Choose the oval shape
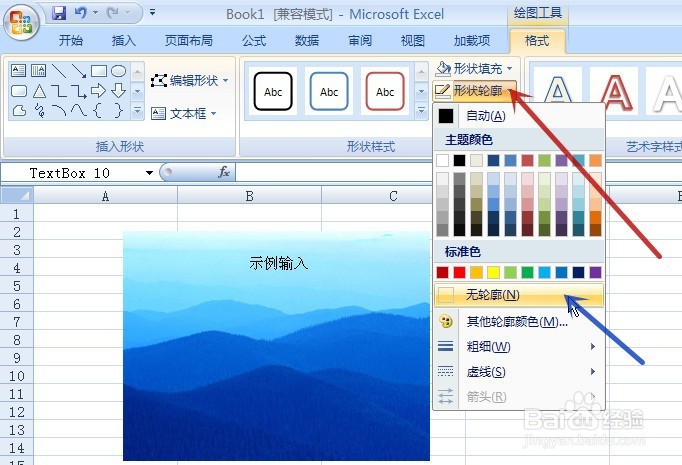Image resolution: width=682 pixels, height=465 pixels. pyautogui.click(x=118, y=70)
